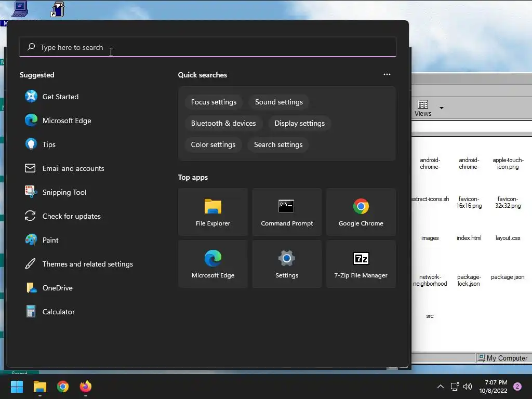532x399 pixels.
Task: Select the Display settings quick search
Action: tap(299, 123)
